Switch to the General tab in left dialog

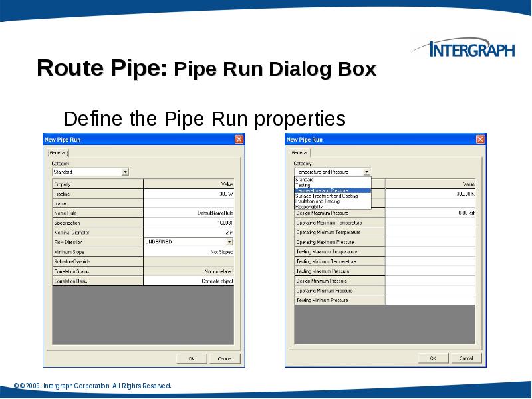pos(57,152)
